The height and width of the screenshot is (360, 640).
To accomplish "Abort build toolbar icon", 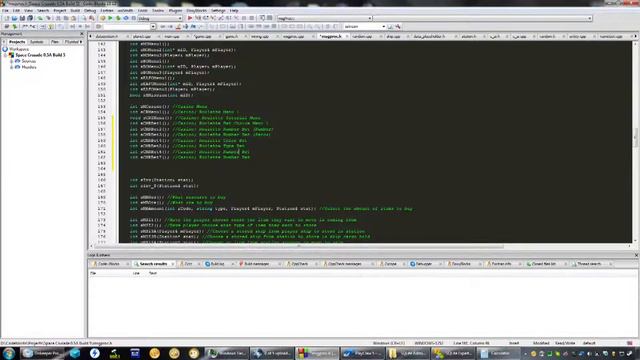I will coord(133,18).
